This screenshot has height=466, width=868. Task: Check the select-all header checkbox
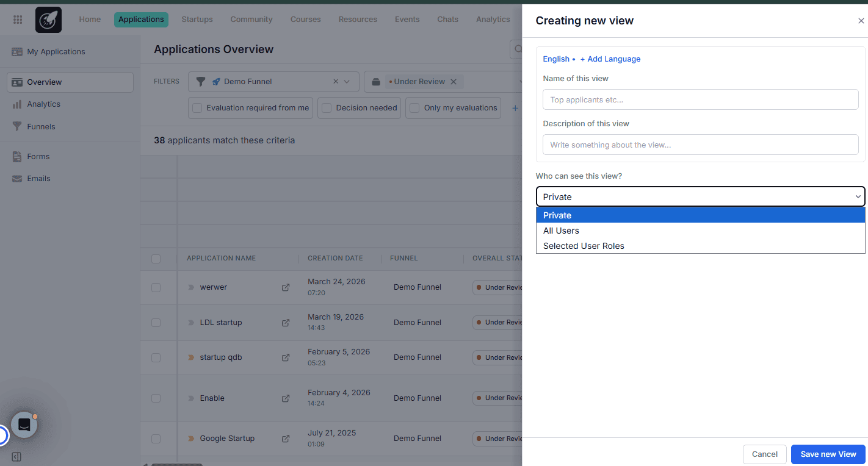pyautogui.click(x=156, y=259)
